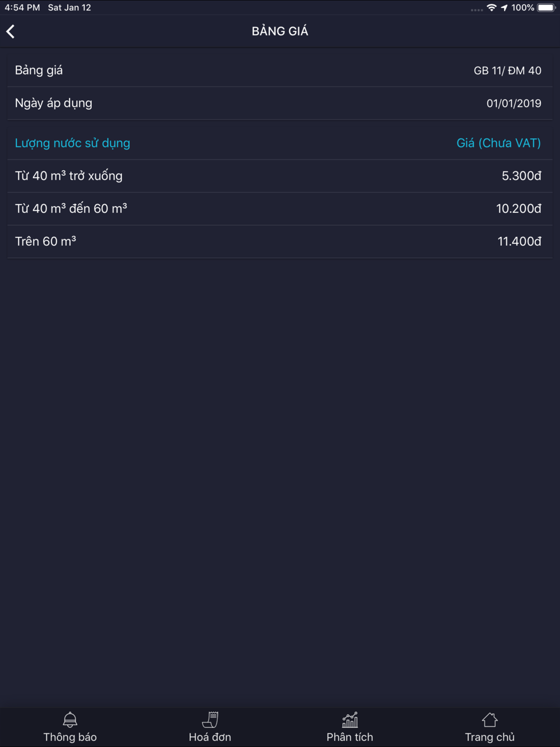Image resolution: width=560 pixels, height=747 pixels.
Task: Tap the Wi-Fi status icon
Action: click(492, 7)
